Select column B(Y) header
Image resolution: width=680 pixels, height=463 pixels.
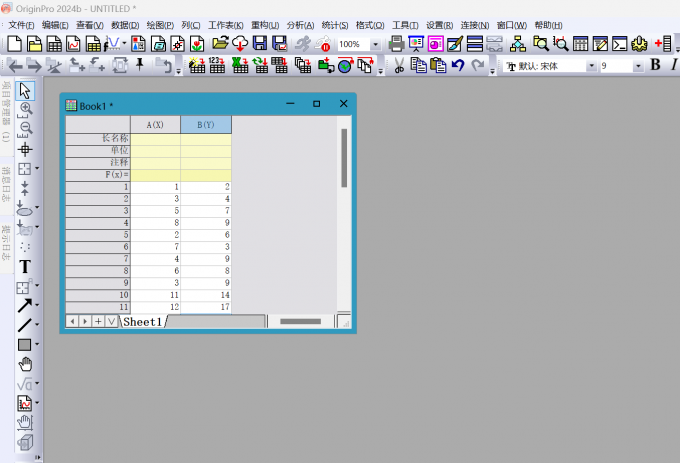pos(206,125)
